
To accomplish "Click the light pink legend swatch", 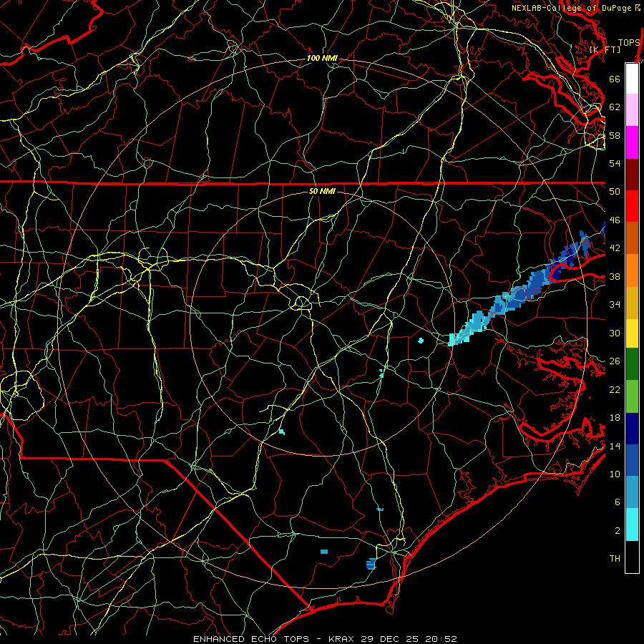I will [x=632, y=110].
